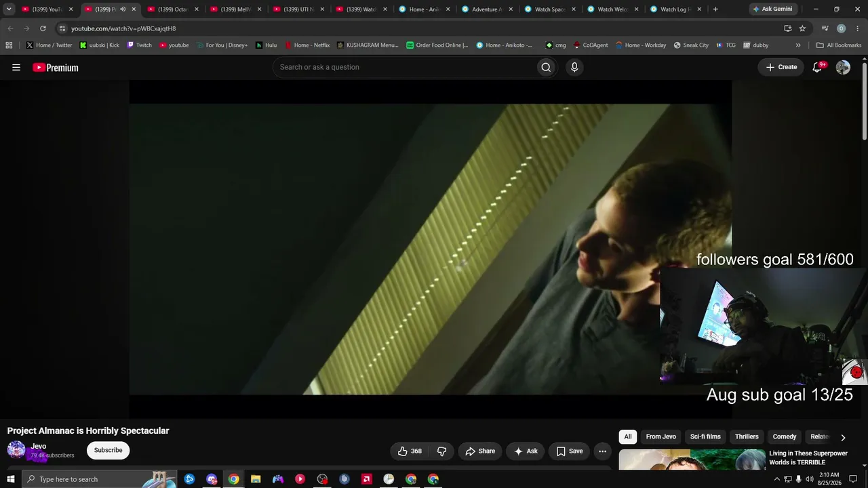
Task: Click Chrome back arrow
Action: point(10,28)
